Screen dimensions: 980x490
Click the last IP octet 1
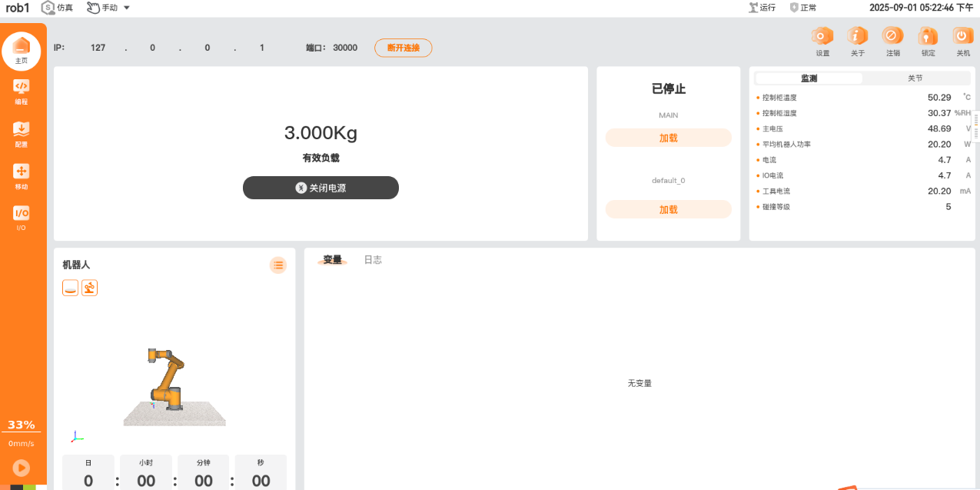point(262,48)
